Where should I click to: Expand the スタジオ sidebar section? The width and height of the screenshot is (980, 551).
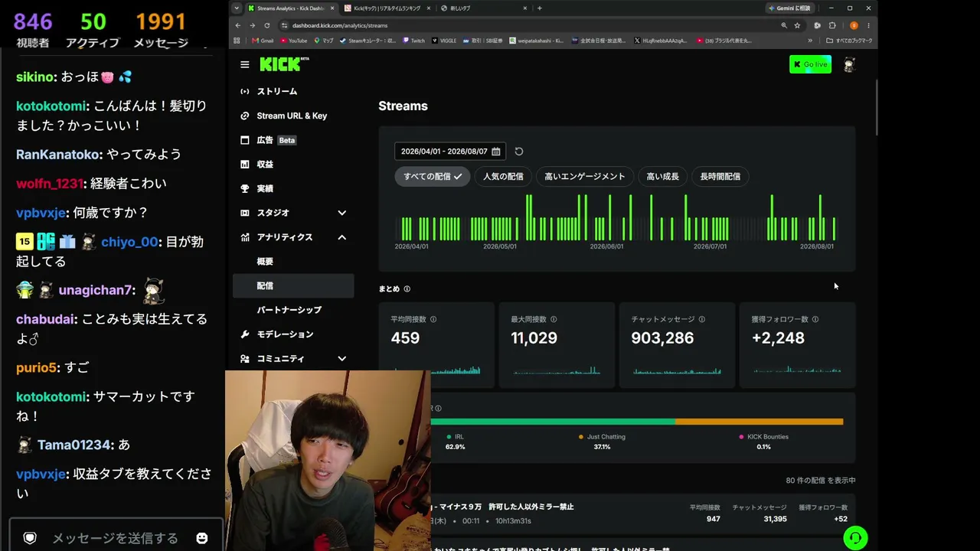[342, 213]
